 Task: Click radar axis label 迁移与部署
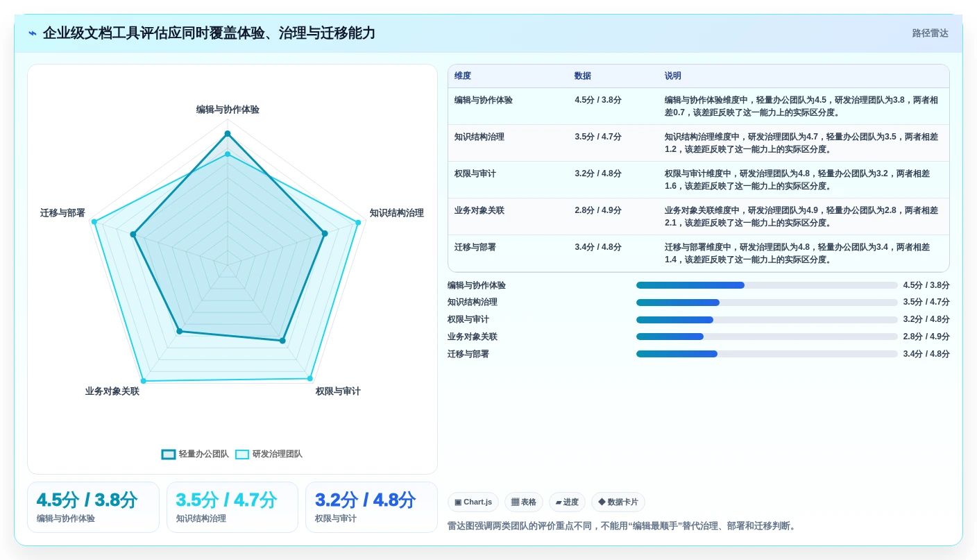point(62,213)
